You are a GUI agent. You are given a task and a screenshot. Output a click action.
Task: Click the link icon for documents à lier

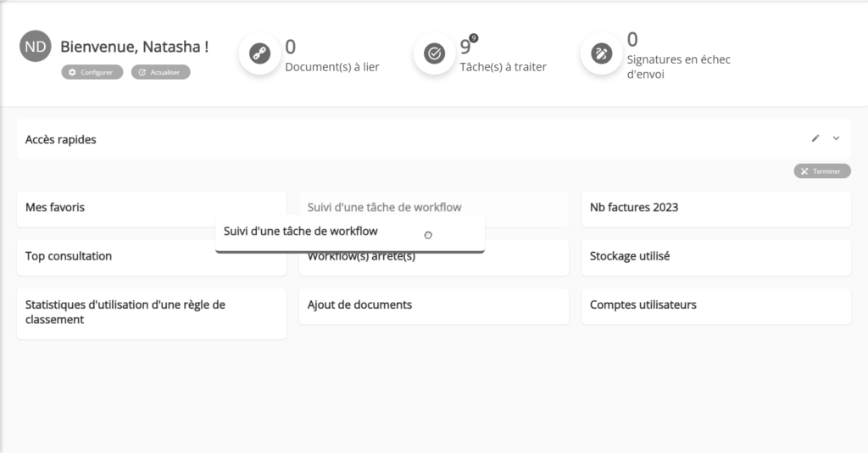259,53
